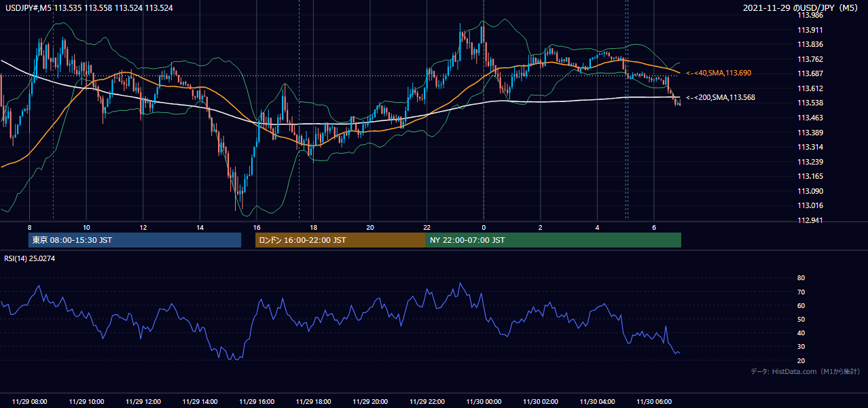Click the bottom date label 11/29 12:00
The height and width of the screenshot is (408, 868).
tap(143, 402)
